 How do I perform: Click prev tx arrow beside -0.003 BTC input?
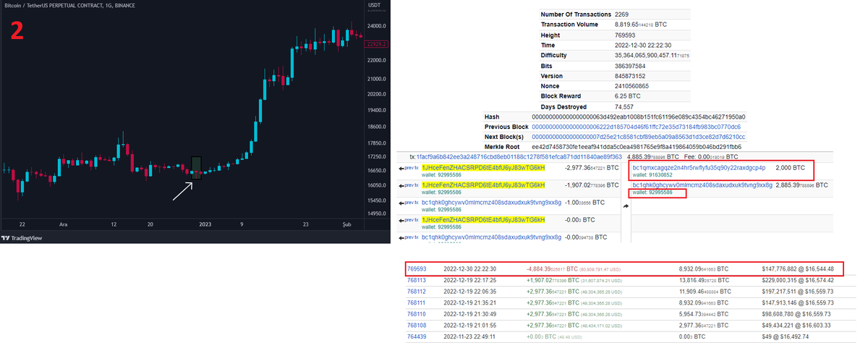pos(408,220)
